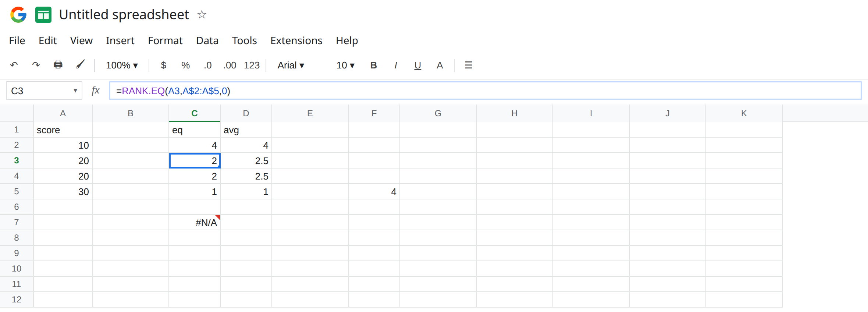
Task: Select cell with "score" header
Action: (x=63, y=130)
